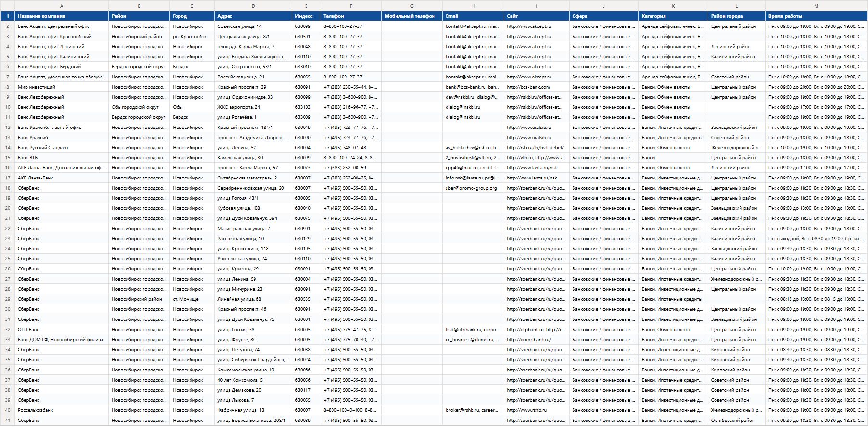Click address 'Российская улица, 21'
This screenshot has height=434, width=868.
coord(253,77)
